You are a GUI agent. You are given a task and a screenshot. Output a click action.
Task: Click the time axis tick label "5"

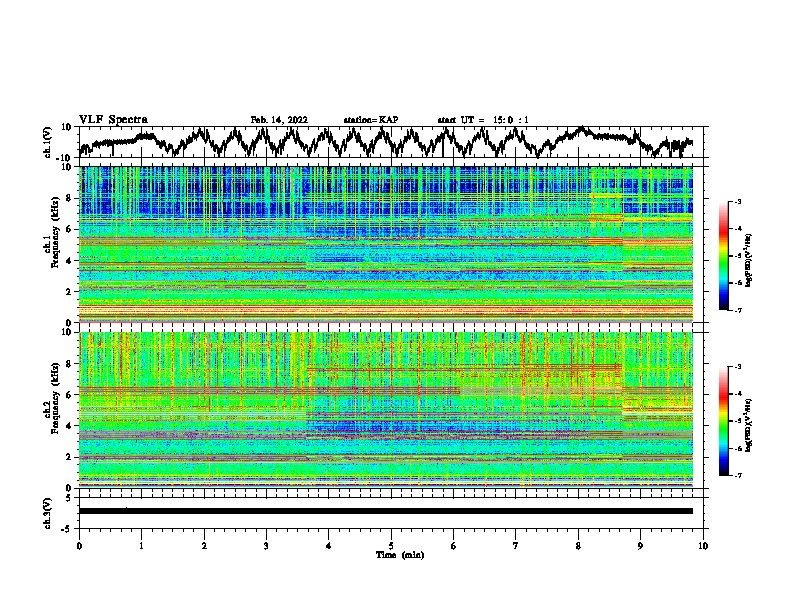click(x=391, y=546)
